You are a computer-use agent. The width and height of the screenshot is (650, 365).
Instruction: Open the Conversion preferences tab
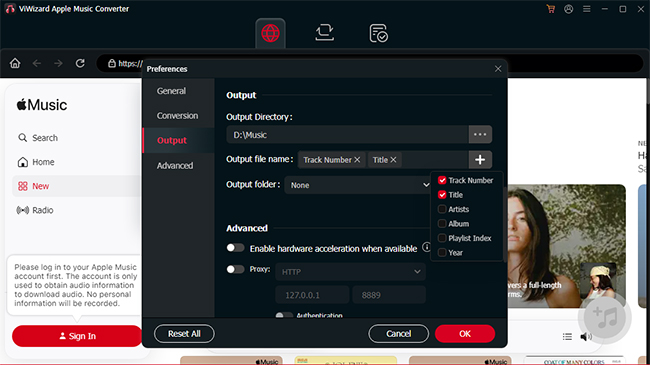point(177,116)
